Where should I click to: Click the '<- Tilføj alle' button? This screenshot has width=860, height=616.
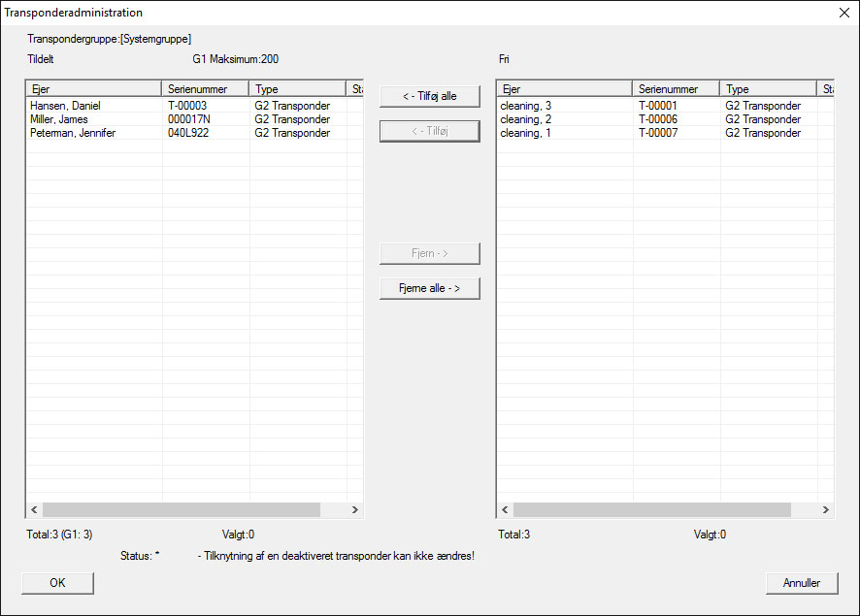(429, 96)
